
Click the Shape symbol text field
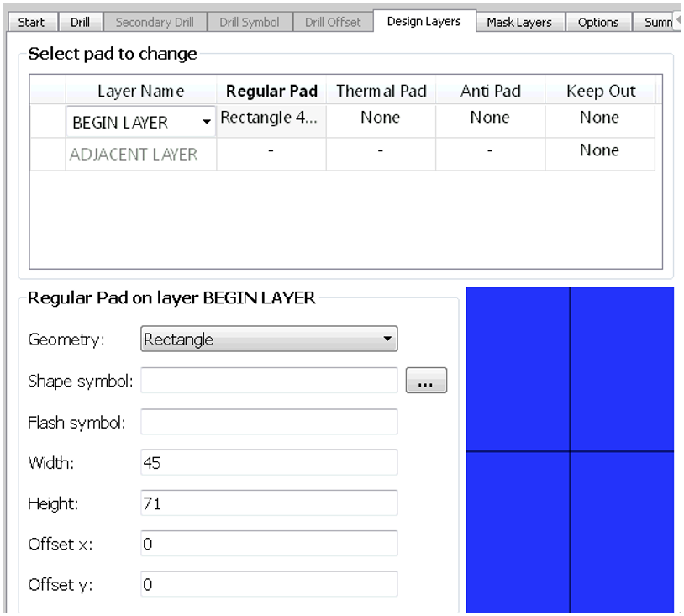[268, 381]
